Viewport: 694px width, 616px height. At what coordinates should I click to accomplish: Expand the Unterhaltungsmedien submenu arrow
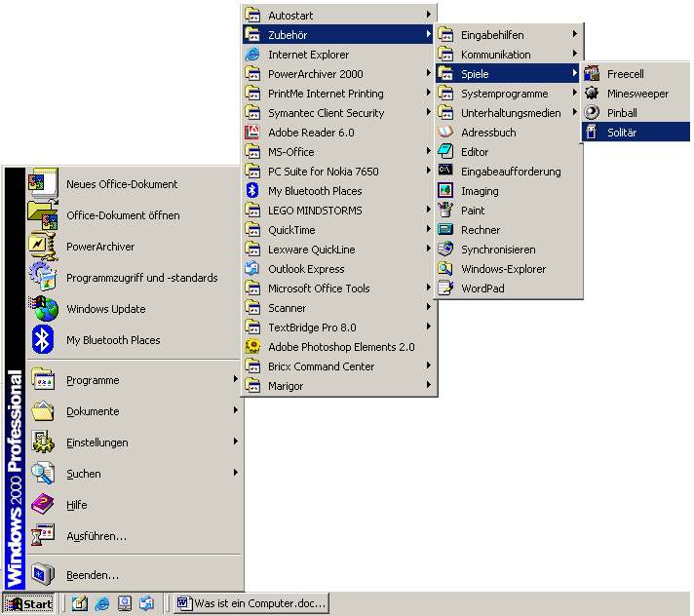[574, 112]
